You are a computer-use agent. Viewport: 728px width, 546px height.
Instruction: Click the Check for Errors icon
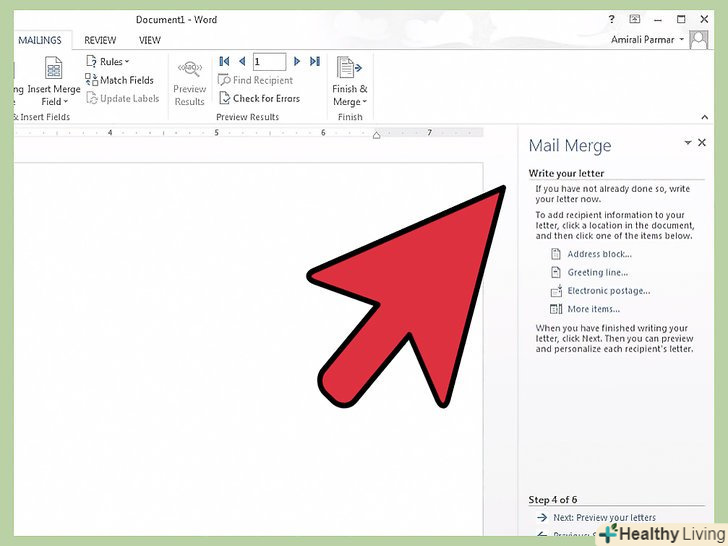pos(225,99)
